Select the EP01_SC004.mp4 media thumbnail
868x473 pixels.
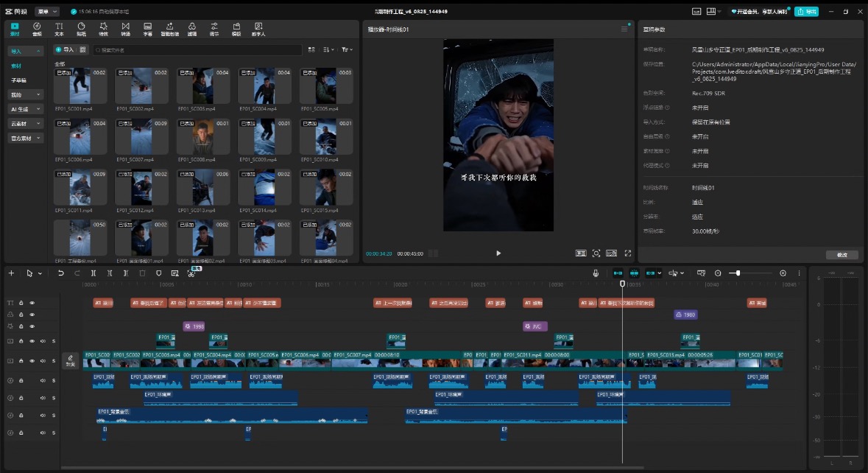point(265,86)
